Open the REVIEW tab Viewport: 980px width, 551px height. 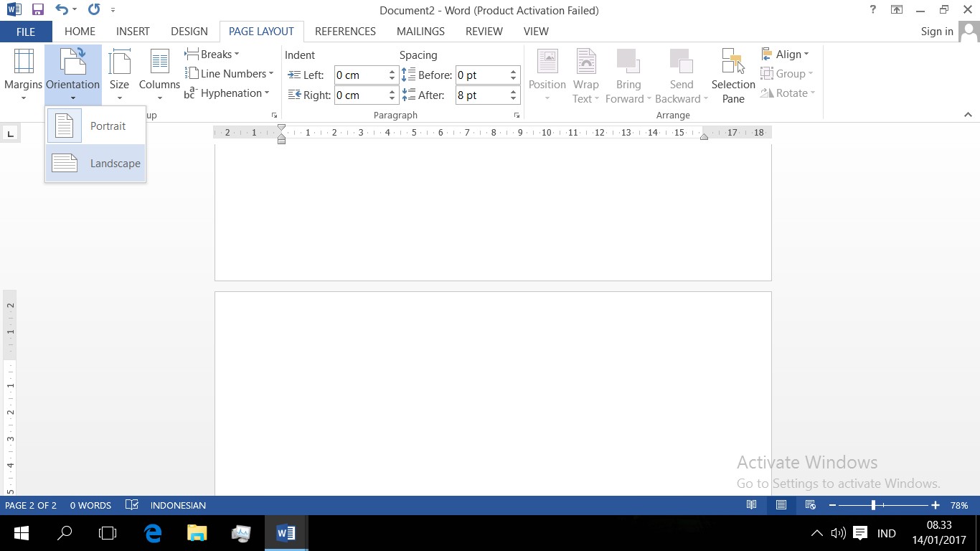(x=484, y=32)
